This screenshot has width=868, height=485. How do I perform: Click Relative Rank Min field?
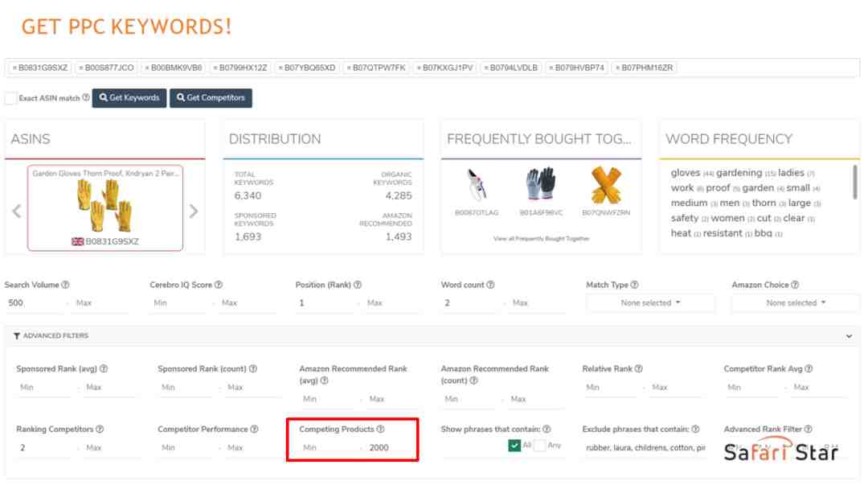(x=612, y=388)
